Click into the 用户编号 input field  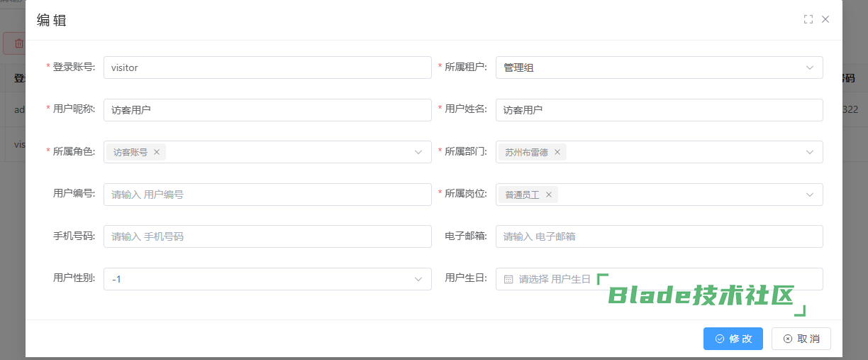(267, 195)
